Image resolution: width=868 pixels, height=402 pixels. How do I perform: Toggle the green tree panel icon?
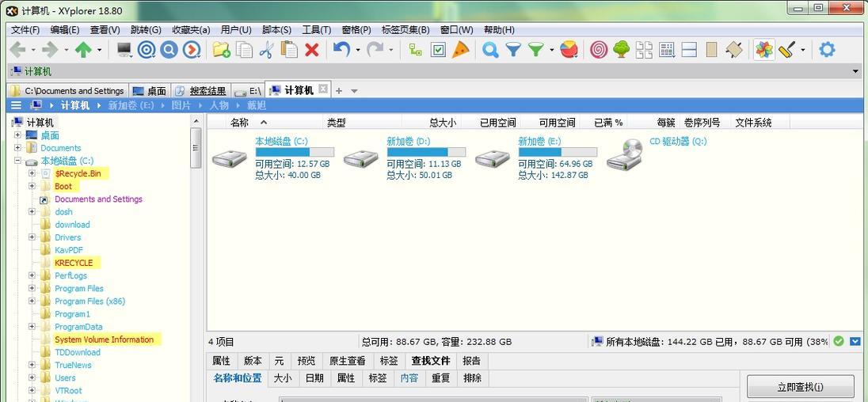[x=621, y=50]
